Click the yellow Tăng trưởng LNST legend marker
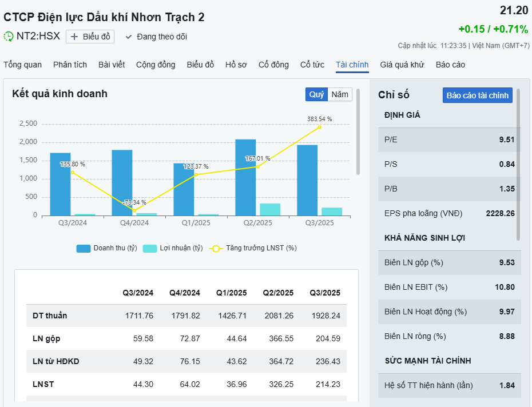 (x=216, y=248)
